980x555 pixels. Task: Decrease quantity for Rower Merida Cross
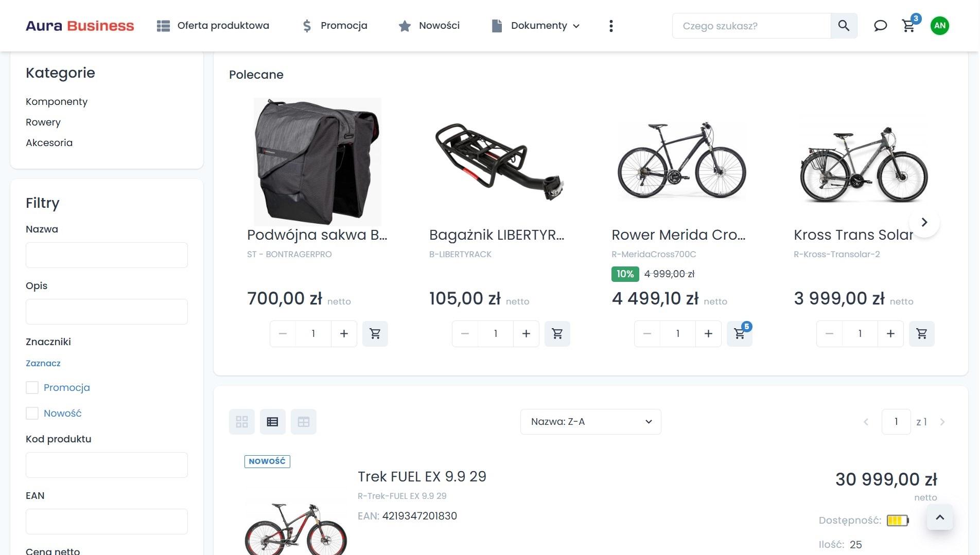click(647, 334)
